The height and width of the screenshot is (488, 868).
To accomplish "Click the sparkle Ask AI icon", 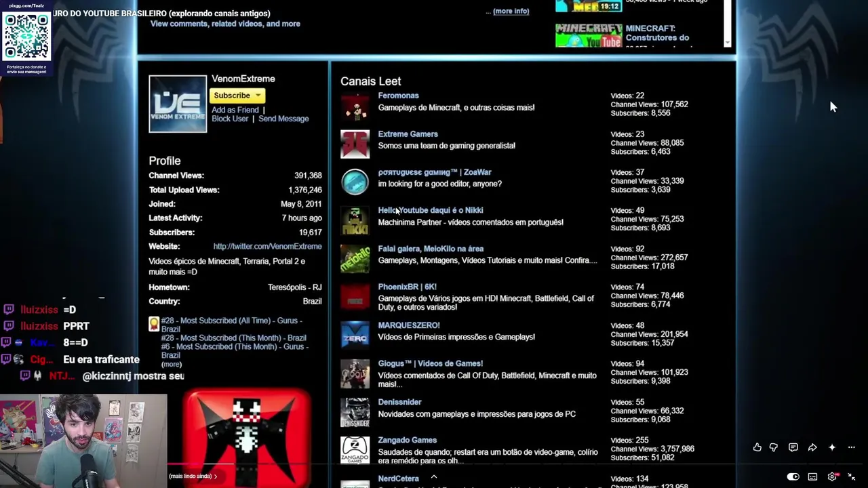I will click(x=832, y=447).
